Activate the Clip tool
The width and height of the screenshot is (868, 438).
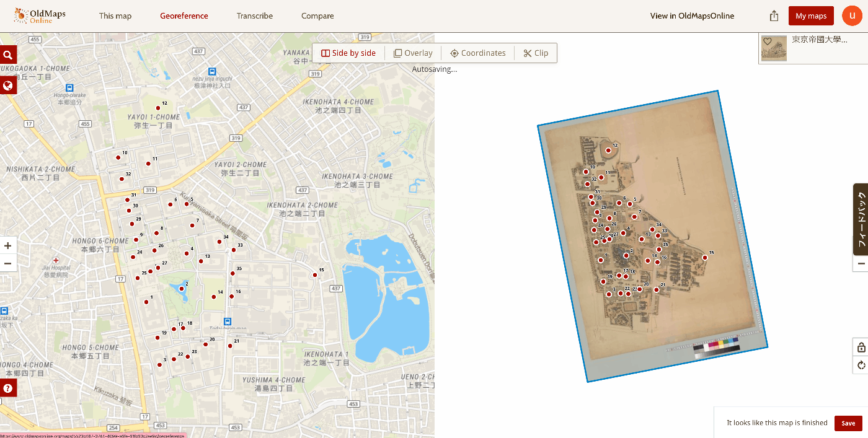[x=536, y=53]
